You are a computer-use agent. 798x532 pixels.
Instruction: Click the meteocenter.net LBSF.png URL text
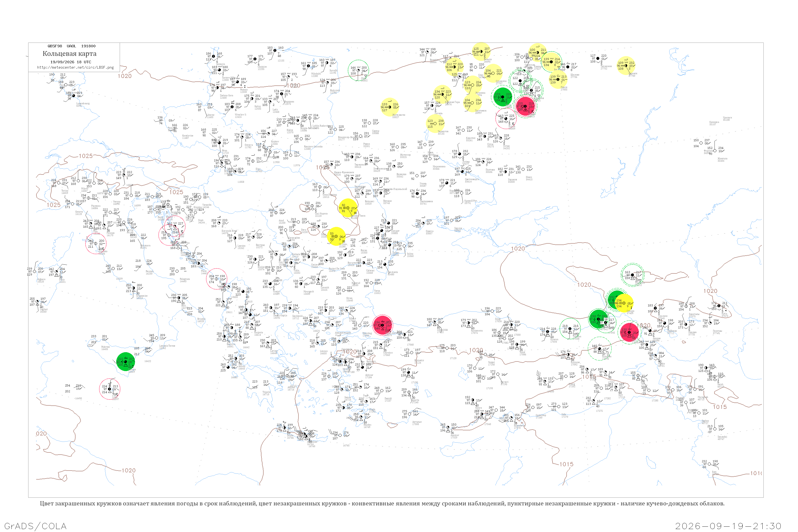75,68
